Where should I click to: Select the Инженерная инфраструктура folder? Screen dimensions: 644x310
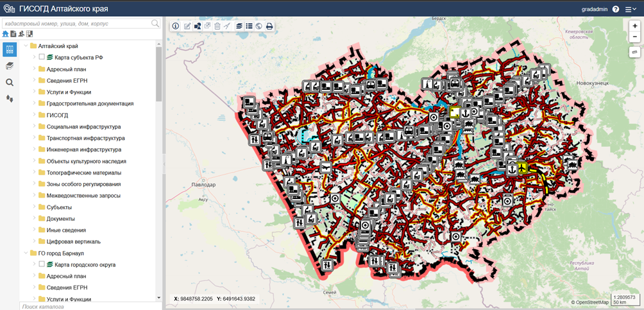[x=84, y=150]
